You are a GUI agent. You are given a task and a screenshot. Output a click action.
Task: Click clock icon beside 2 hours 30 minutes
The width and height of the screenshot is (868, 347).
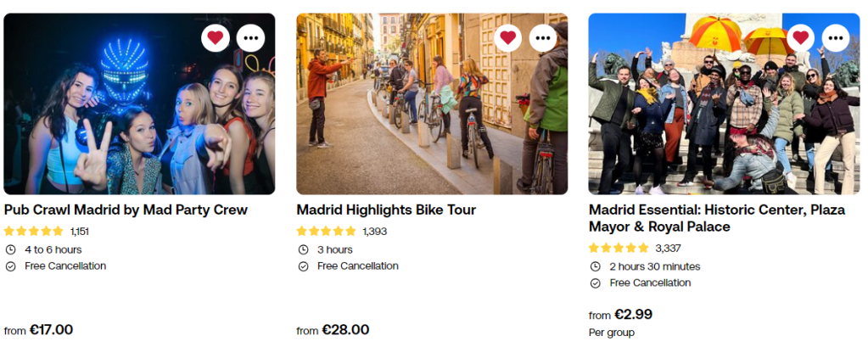(595, 266)
